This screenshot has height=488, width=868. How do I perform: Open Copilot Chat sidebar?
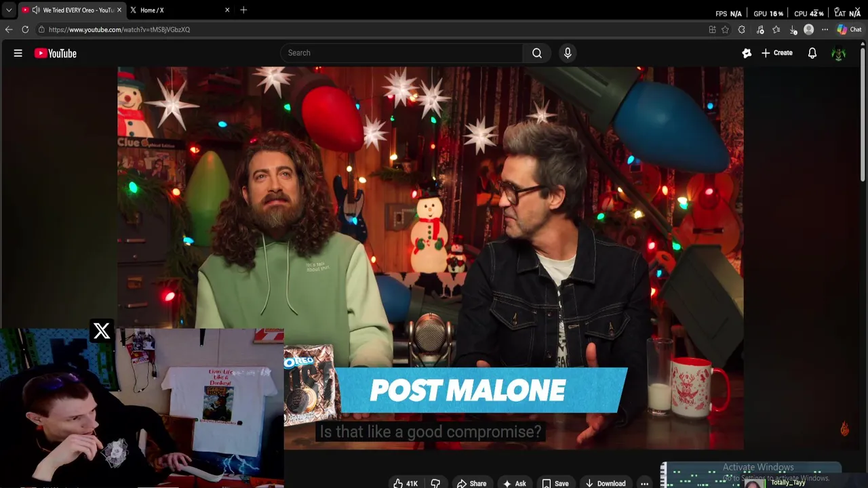849,30
